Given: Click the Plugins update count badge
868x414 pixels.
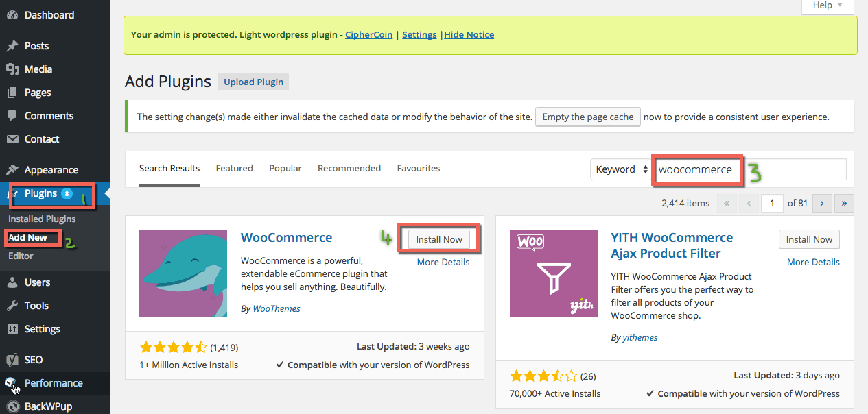Looking at the screenshot, I should (67, 194).
